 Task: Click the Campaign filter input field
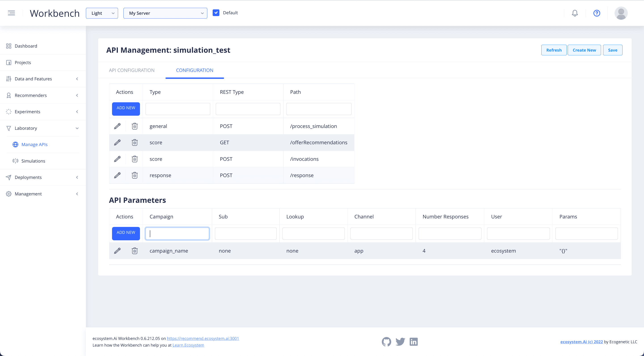pyautogui.click(x=177, y=233)
